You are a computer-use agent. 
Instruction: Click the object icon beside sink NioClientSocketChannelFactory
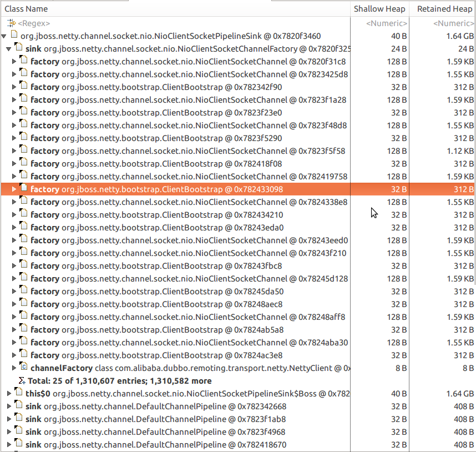18,48
